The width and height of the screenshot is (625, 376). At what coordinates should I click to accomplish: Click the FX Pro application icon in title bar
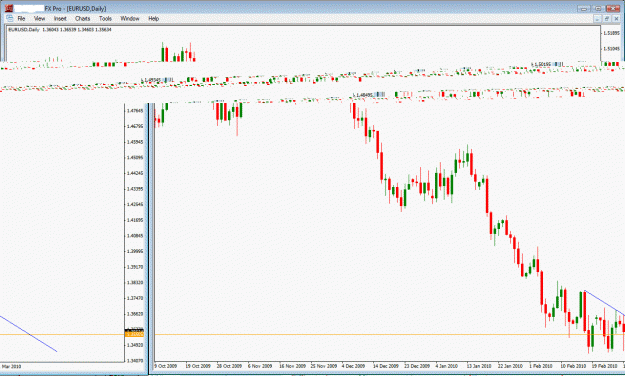point(9,8)
